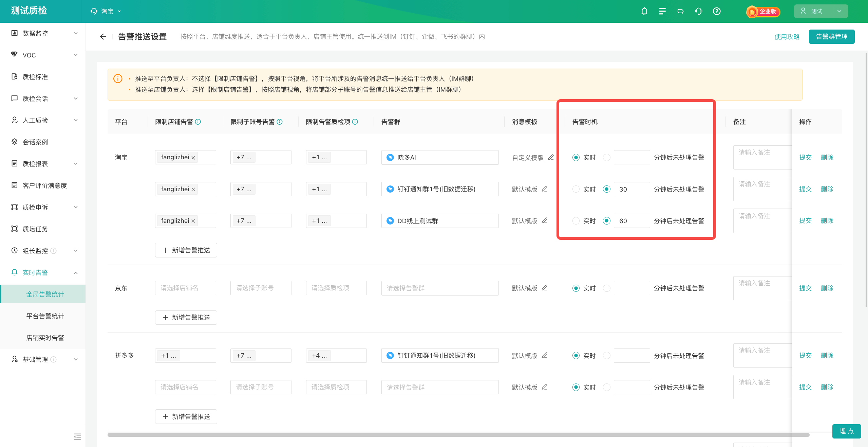Edit 自定义模版 template with pencil icon
Viewport: 868px width, 447px height.
pos(551,157)
